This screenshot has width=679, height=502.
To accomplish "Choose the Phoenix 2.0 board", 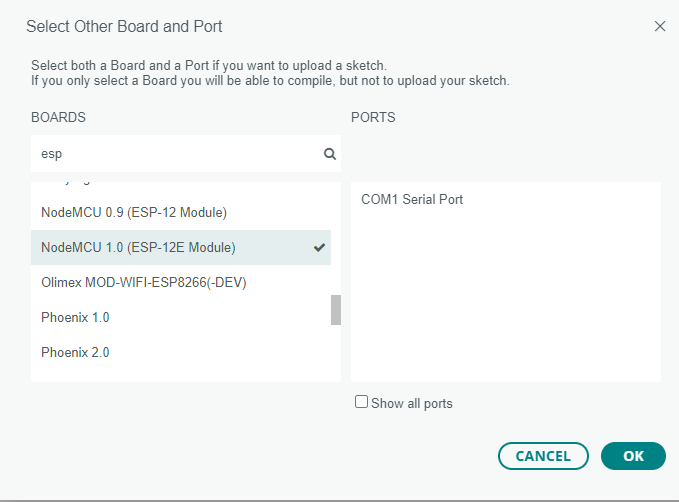I will click(x=75, y=352).
